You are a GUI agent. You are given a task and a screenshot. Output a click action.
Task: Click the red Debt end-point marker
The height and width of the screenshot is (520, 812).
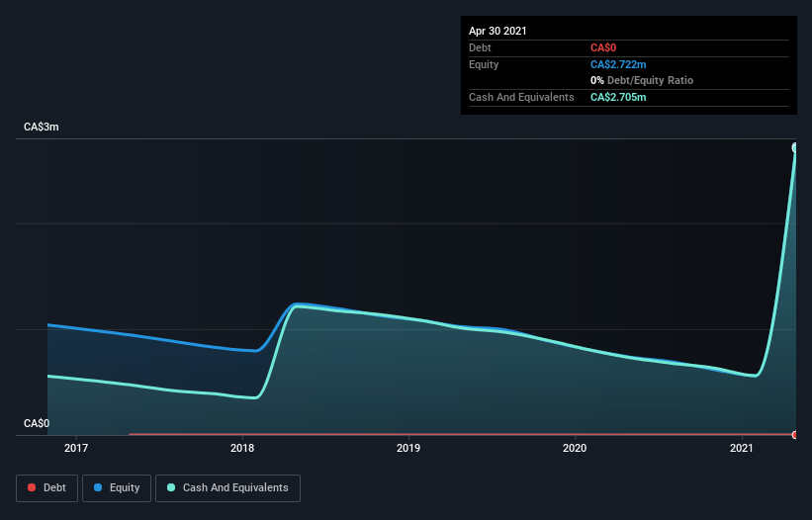tap(795, 435)
